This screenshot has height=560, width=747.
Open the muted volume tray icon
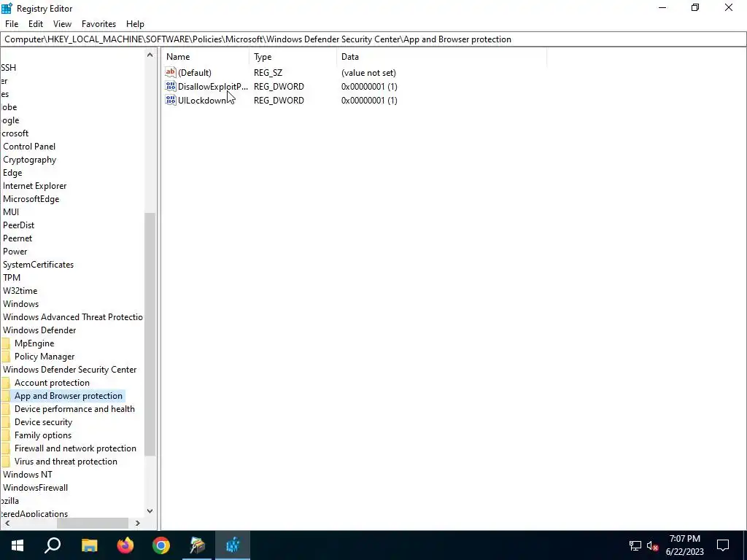(653, 545)
